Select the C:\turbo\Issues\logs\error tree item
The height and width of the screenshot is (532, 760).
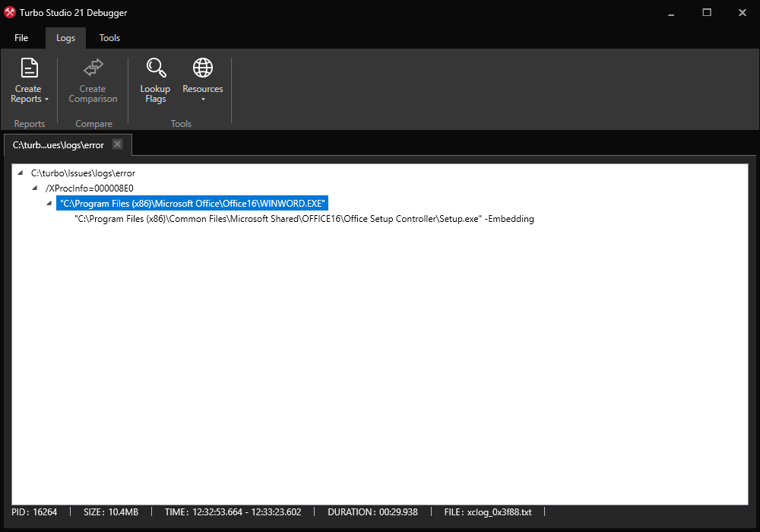[x=83, y=173]
